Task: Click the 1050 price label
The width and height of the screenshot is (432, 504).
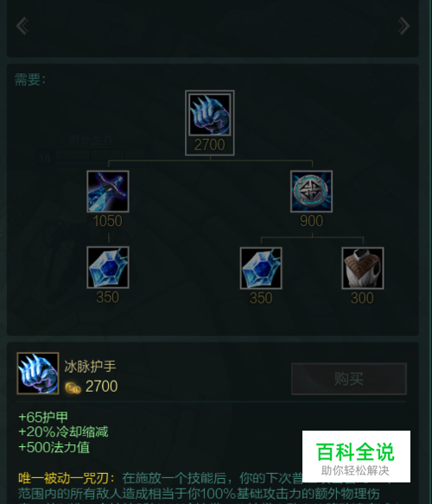Action: point(107,221)
